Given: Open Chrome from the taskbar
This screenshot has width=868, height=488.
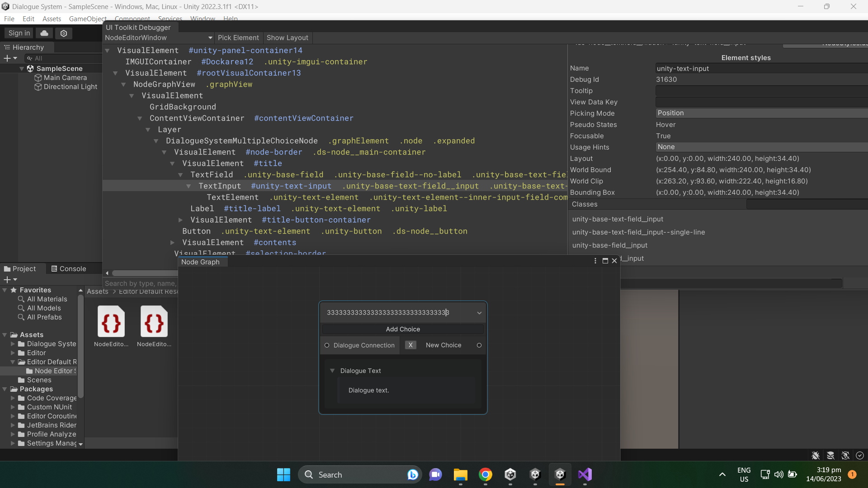Looking at the screenshot, I should tap(486, 474).
